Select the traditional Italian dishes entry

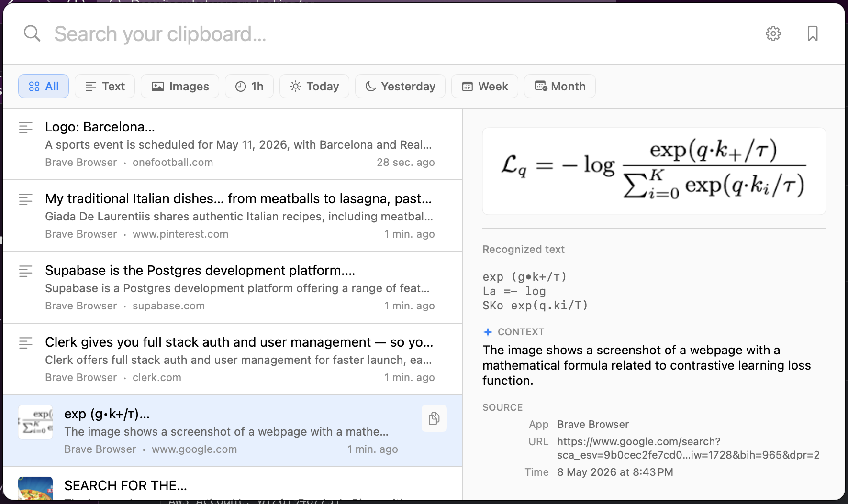point(233,216)
